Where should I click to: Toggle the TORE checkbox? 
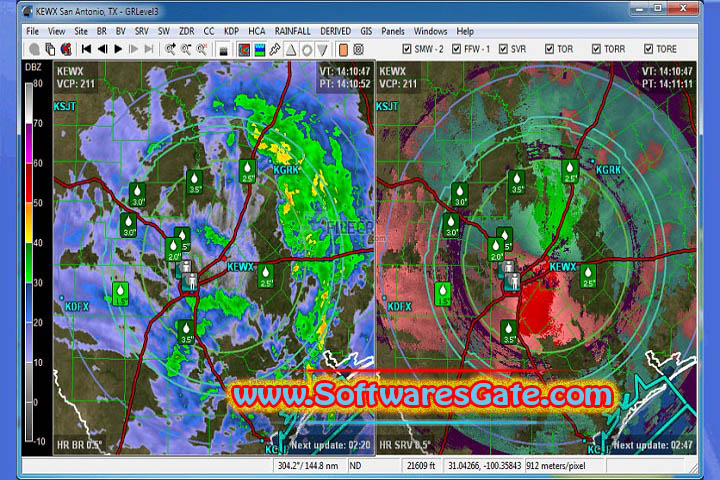648,49
